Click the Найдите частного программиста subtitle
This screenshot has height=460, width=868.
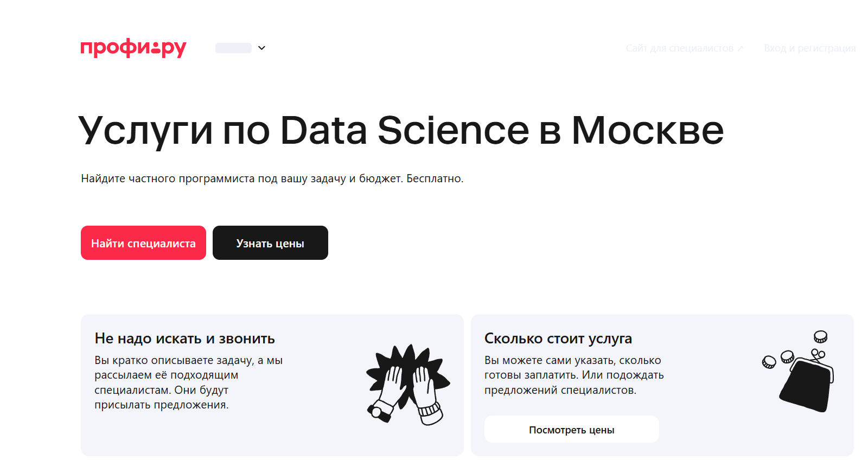tap(272, 178)
